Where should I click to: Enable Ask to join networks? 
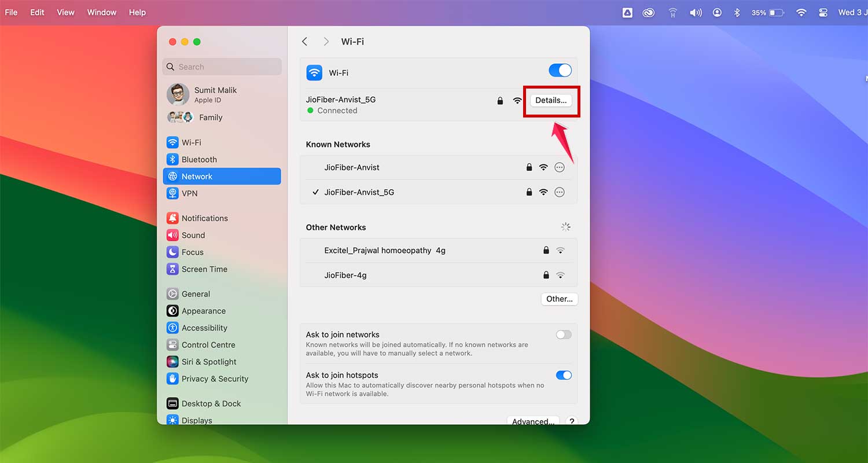click(563, 335)
